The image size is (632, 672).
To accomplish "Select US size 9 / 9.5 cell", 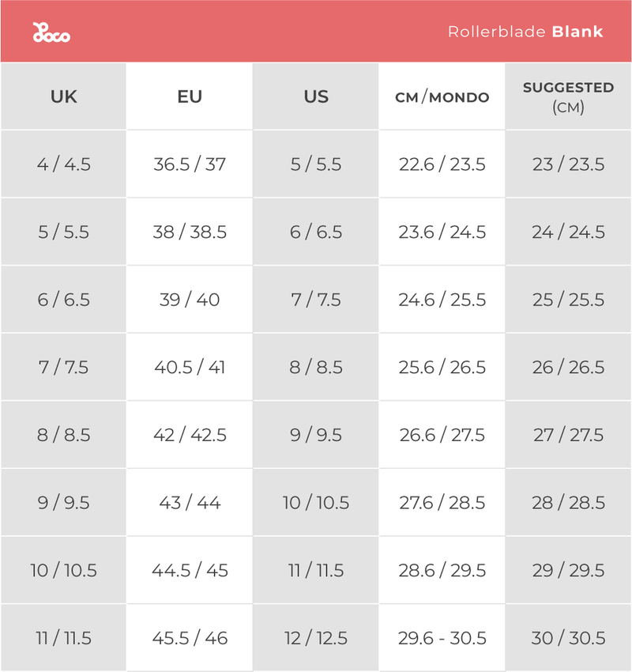I will pyautogui.click(x=316, y=435).
